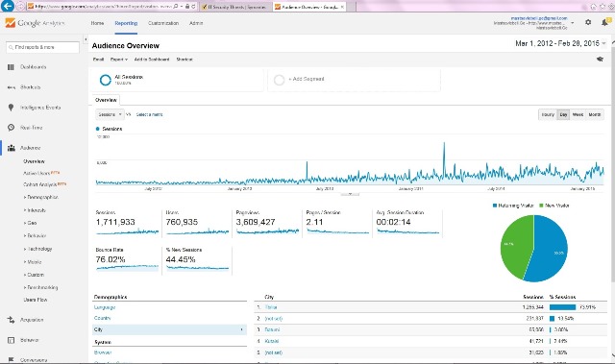
Task: Click the Language demographics link
Action: [105, 307]
